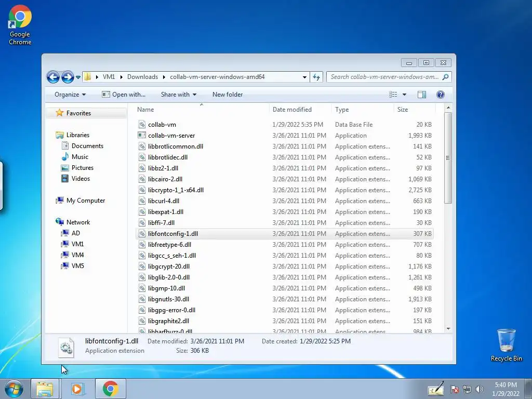The image size is (532, 399).
Task: Open the Share with menu
Action: coord(179,95)
